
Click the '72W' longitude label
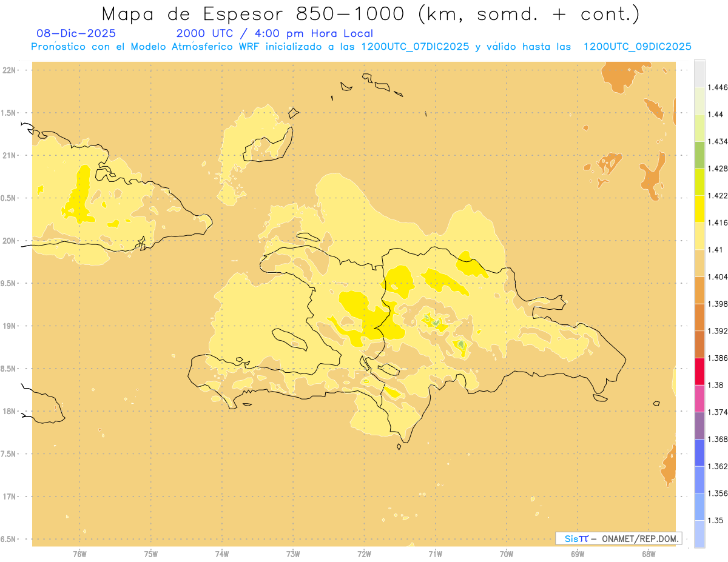click(x=364, y=554)
